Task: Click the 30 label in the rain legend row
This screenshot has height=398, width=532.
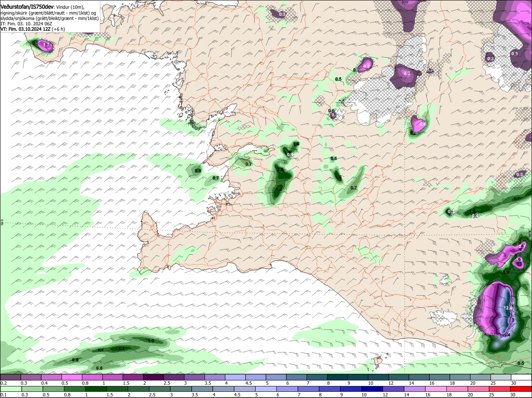Action: 512,394
